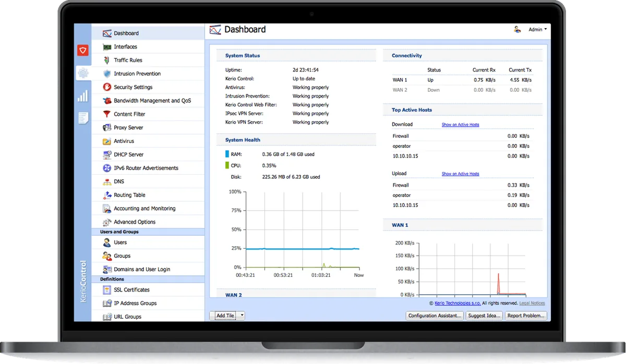The image size is (626, 364).
Task: Click the SSL Certificates icon
Action: tap(107, 290)
